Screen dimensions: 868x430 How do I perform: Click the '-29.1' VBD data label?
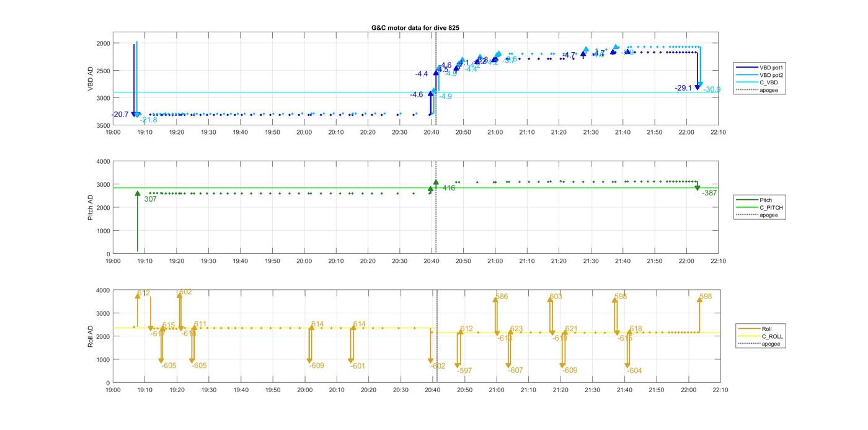683,88
